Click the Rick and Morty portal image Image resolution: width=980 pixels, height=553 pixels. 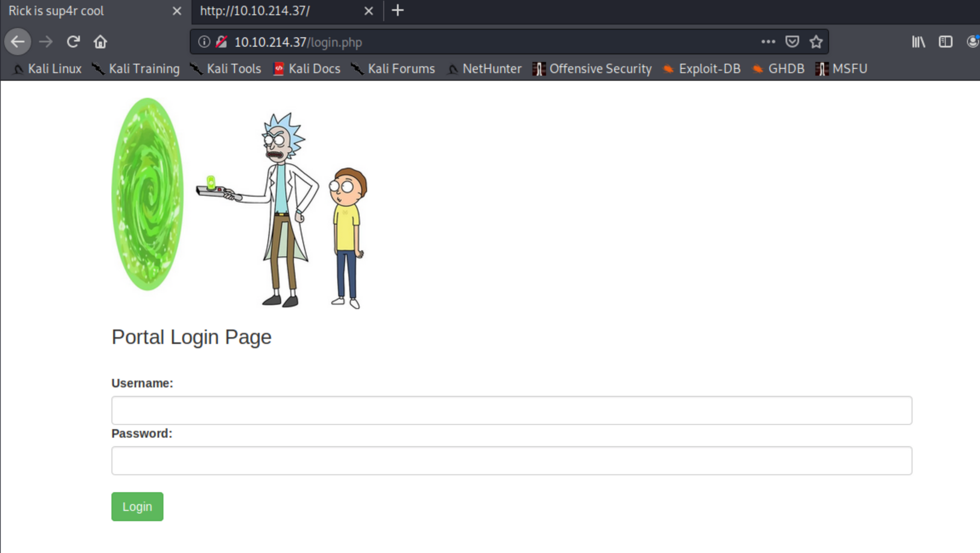[240, 203]
